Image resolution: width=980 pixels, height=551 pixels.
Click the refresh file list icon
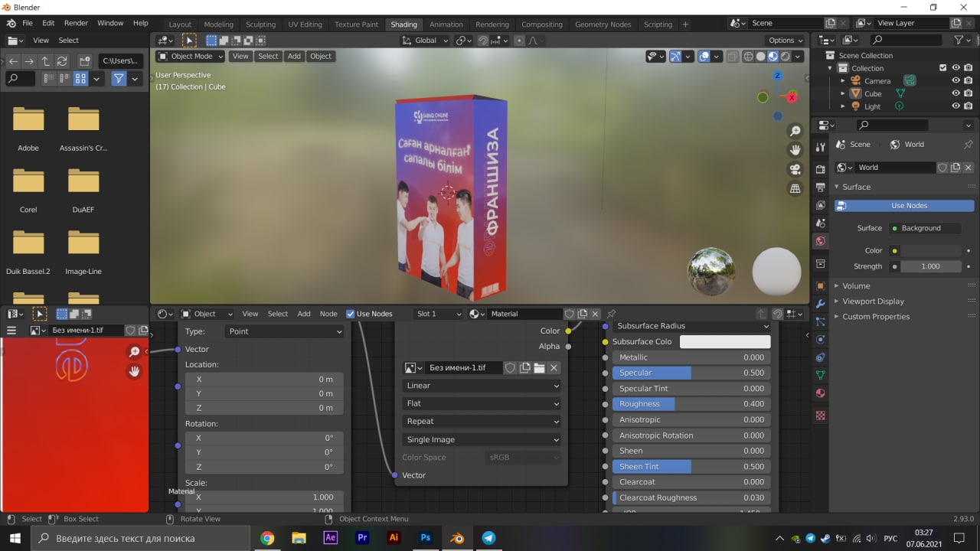62,61
